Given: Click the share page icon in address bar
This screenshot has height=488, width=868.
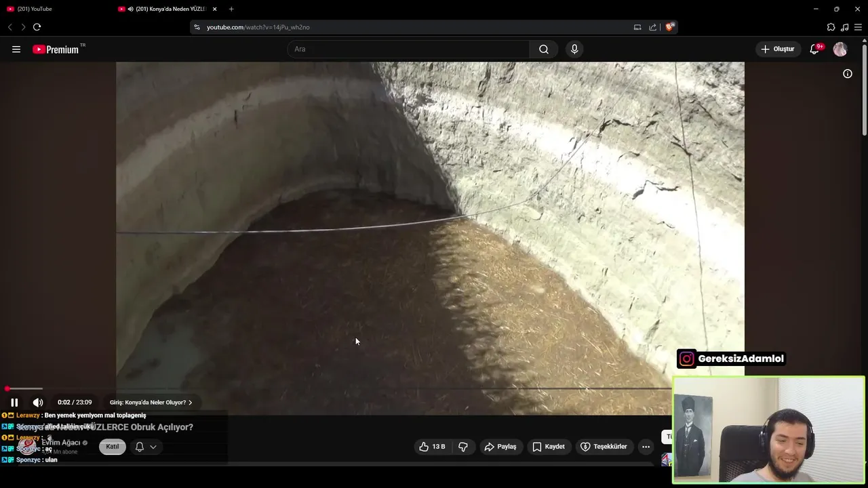Looking at the screenshot, I should pyautogui.click(x=652, y=27).
